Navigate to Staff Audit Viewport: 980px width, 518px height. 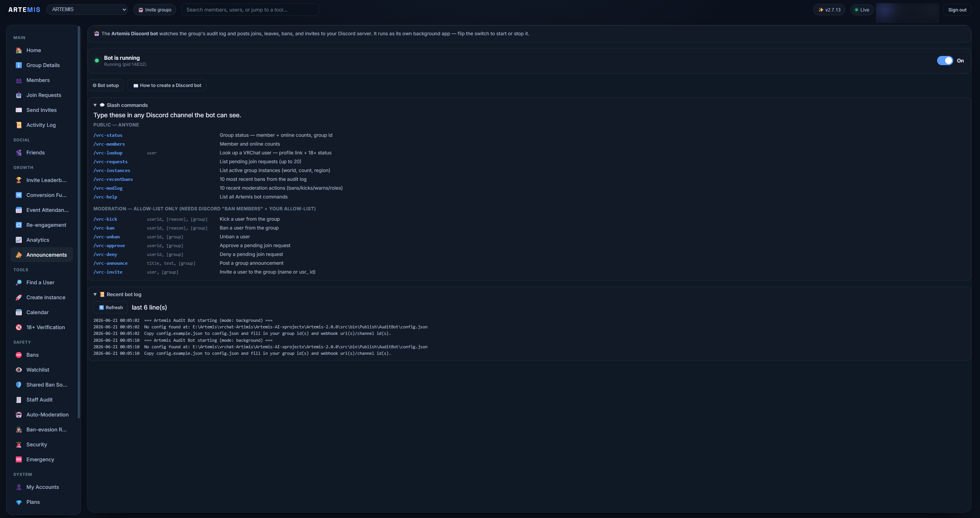pyautogui.click(x=42, y=400)
